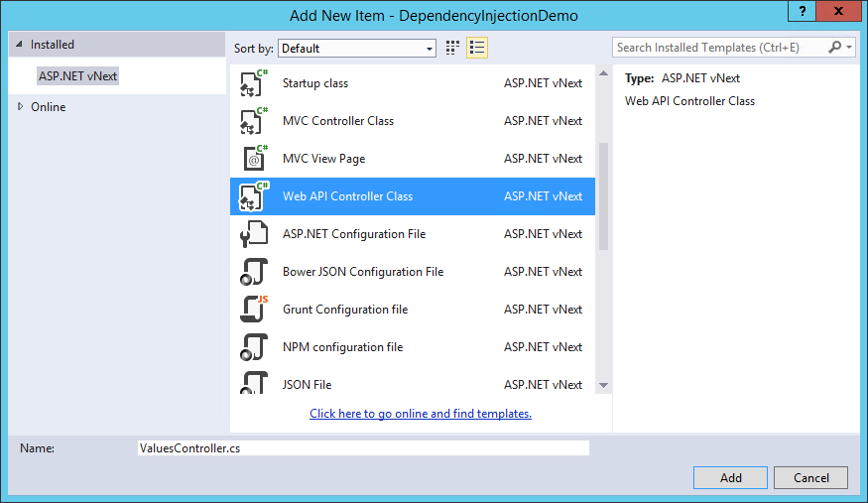Switch to medium icons list view
Image resolution: width=868 pixels, height=503 pixels.
[476, 49]
